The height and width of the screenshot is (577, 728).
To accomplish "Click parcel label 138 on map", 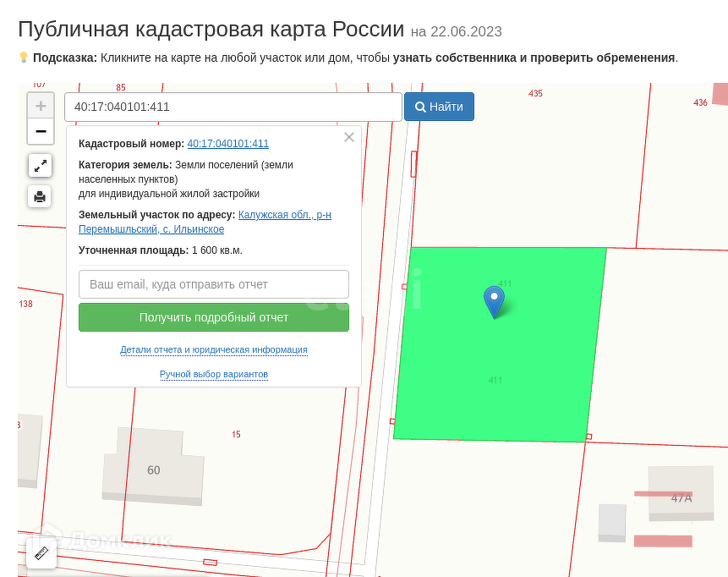I will (26, 304).
